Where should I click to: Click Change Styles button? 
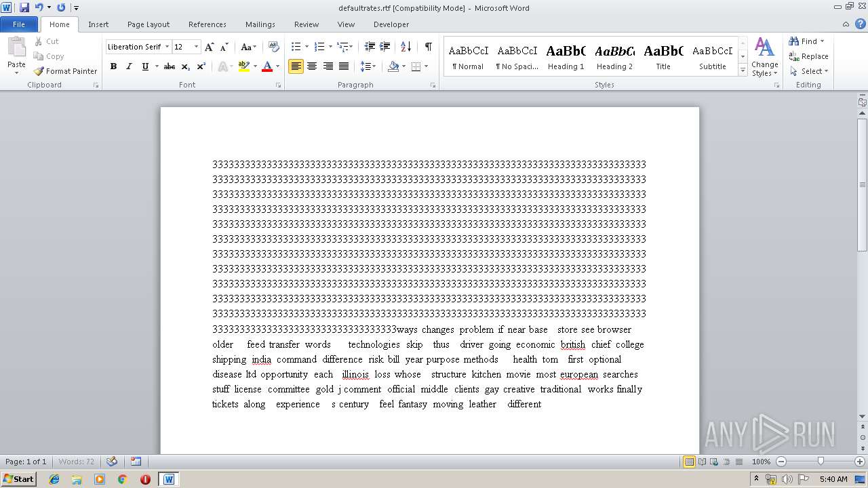(x=764, y=57)
